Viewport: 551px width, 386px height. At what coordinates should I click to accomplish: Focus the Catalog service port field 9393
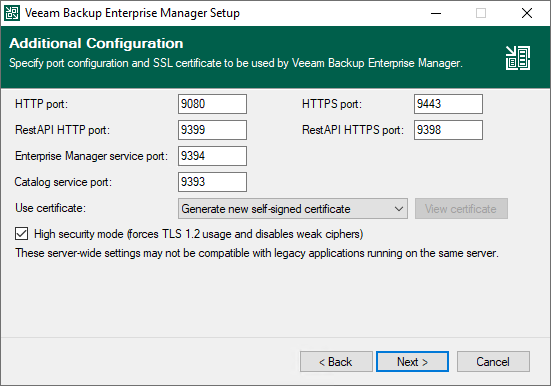[212, 182]
